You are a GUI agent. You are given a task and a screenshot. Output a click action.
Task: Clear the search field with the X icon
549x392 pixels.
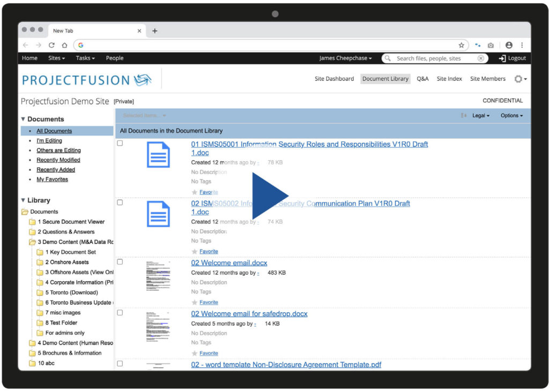pos(481,58)
